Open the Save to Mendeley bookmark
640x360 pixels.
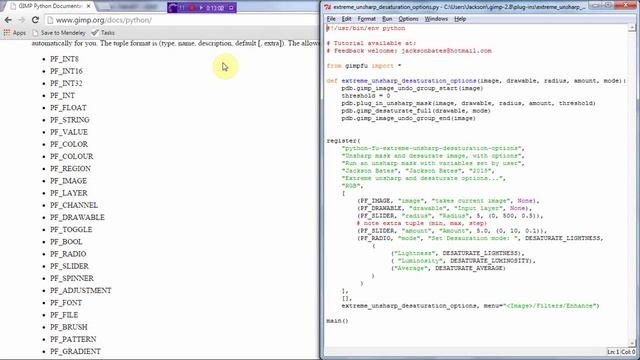(x=60, y=33)
